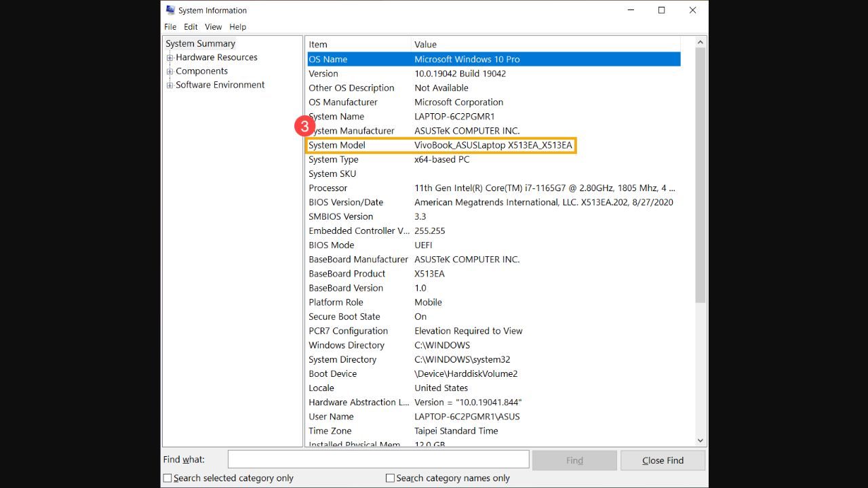Screen dimensions: 868x488
Task: Open the Edit menu
Action: pyautogui.click(x=191, y=27)
